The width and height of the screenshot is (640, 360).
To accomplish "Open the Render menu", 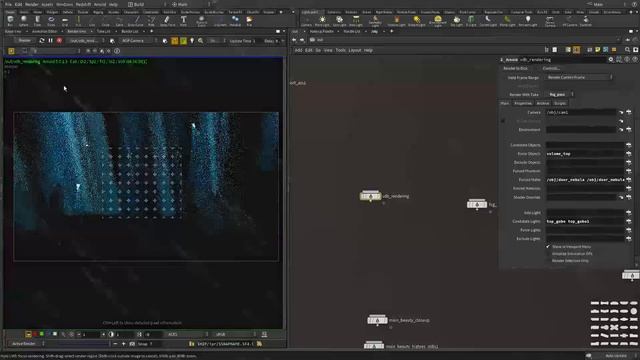I will click(31, 4).
